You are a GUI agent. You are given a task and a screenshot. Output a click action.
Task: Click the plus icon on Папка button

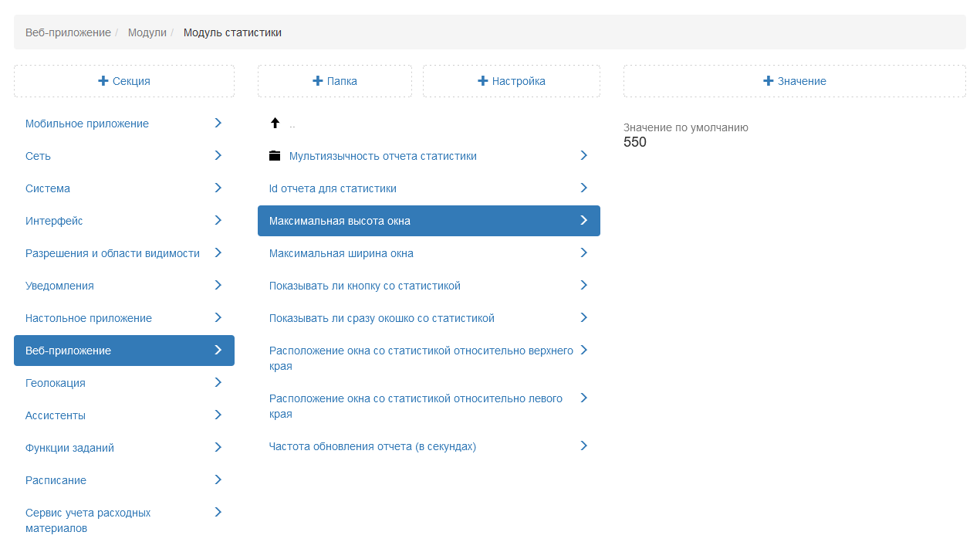[x=317, y=81]
